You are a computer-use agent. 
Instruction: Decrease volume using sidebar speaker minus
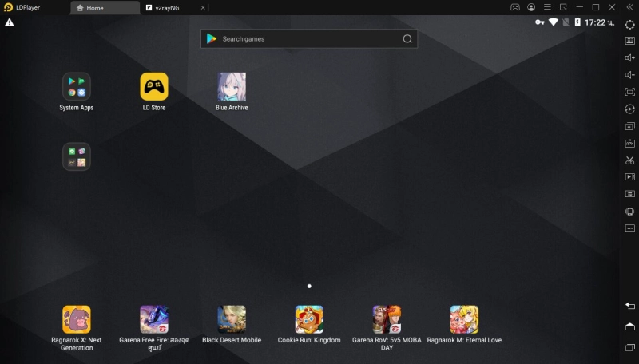[629, 75]
